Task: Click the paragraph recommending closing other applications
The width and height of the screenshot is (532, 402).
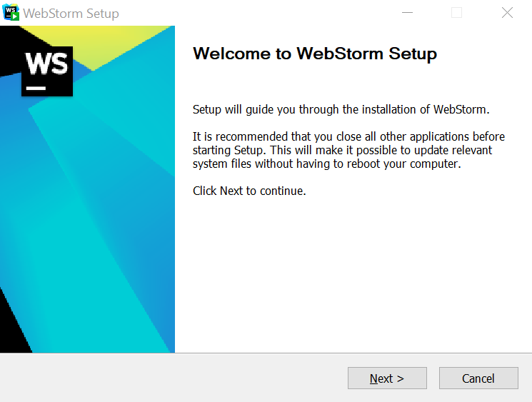Action: pyautogui.click(x=348, y=150)
